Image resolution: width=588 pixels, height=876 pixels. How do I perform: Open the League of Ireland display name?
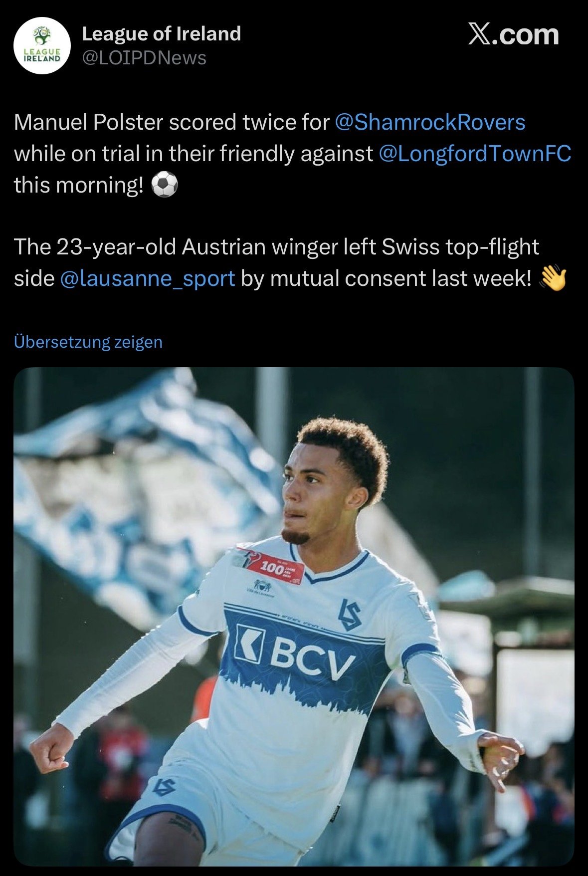tap(162, 34)
